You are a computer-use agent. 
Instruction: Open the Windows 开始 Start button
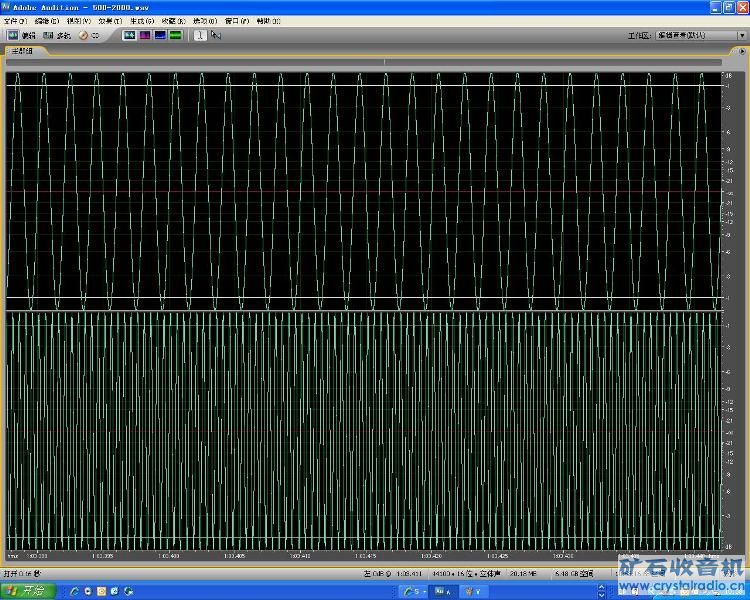tap(28, 591)
